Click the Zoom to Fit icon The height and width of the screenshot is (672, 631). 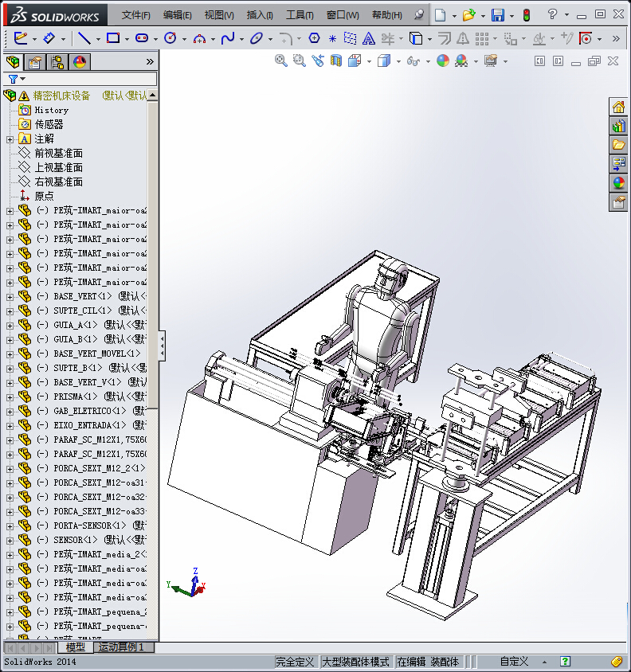point(281,61)
